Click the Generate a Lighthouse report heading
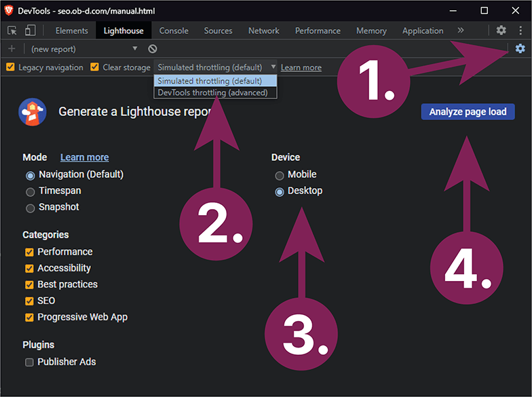 [136, 111]
